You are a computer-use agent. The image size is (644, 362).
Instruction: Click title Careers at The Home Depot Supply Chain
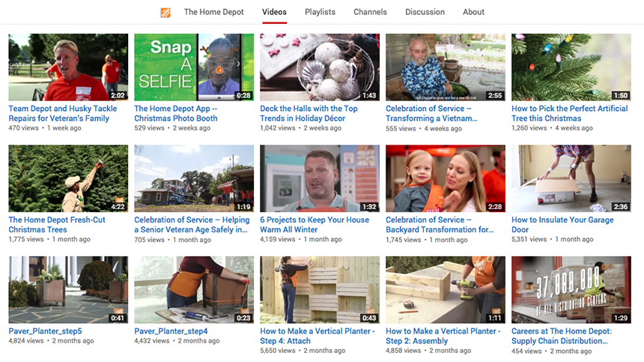tap(562, 336)
